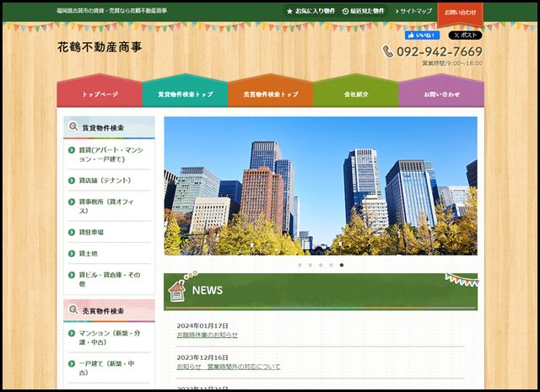Select the second slideshow pagination dot
This screenshot has height=392, width=540.
coord(310,265)
